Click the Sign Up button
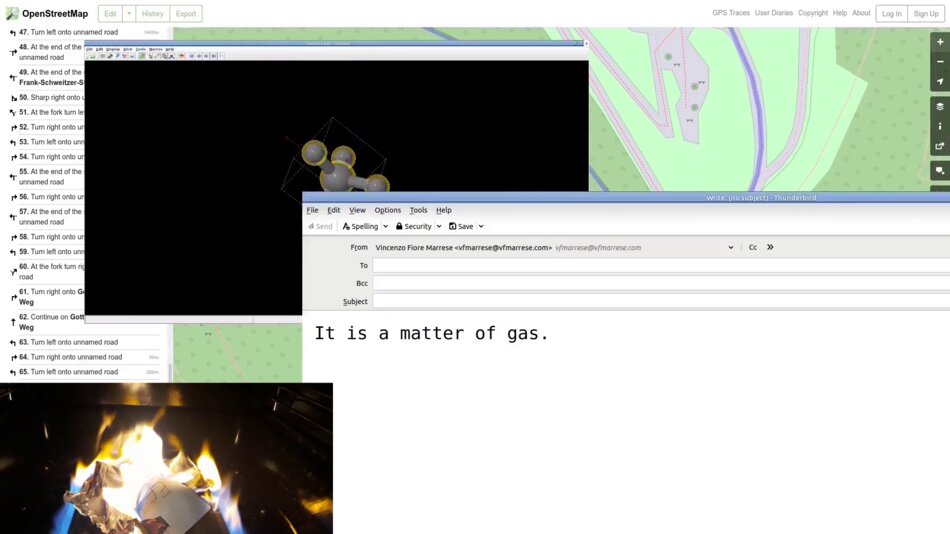Image resolution: width=950 pixels, height=534 pixels. pos(926,13)
